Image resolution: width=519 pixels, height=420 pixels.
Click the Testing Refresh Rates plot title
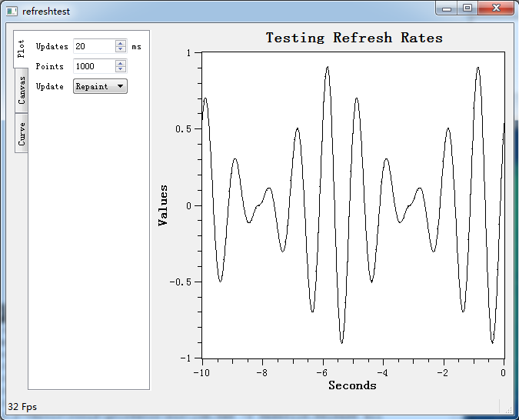coord(354,38)
